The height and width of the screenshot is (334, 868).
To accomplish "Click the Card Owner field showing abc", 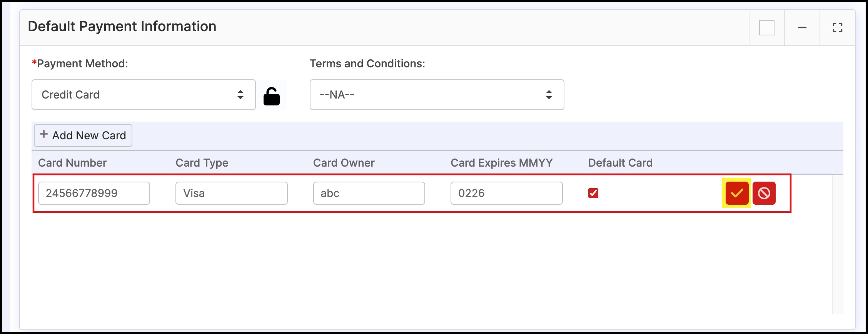I will click(x=369, y=193).
